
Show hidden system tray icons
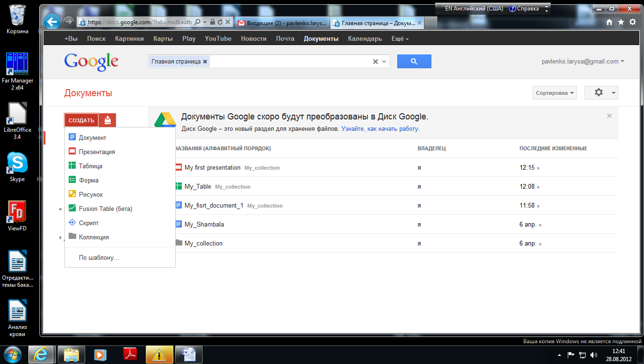(560, 355)
